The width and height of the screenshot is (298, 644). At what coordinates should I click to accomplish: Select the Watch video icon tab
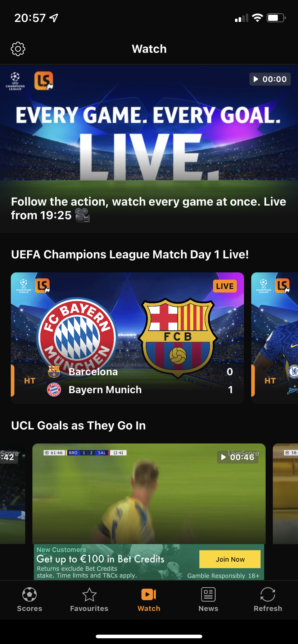click(149, 595)
